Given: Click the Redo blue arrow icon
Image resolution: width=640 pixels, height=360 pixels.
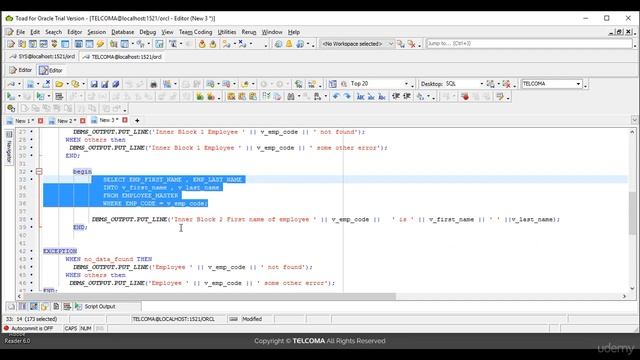Looking at the screenshot, I should 347,96.
